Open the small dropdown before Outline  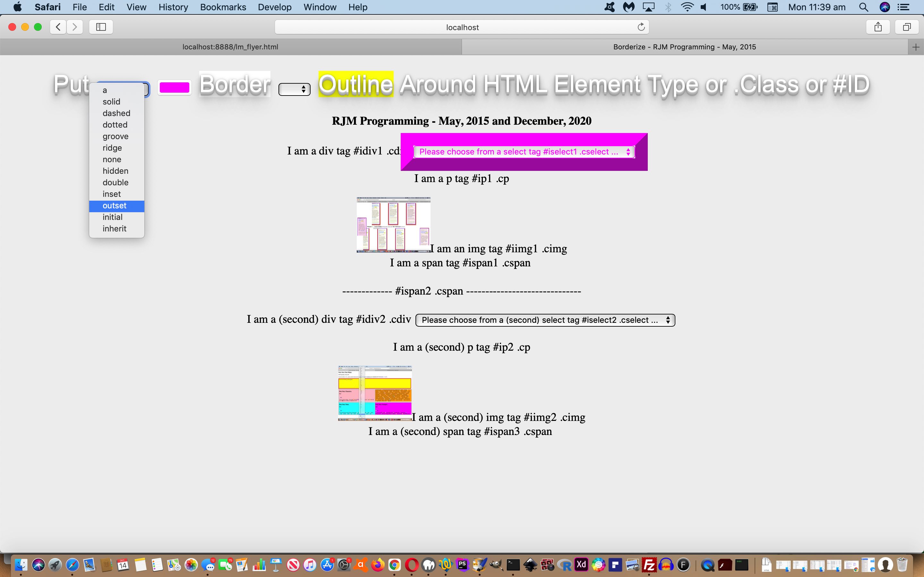[x=294, y=89]
